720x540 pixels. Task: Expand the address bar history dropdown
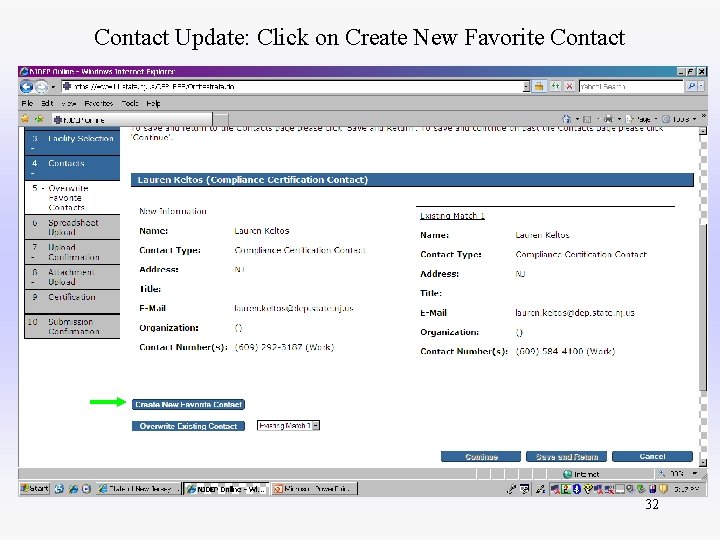(526, 86)
